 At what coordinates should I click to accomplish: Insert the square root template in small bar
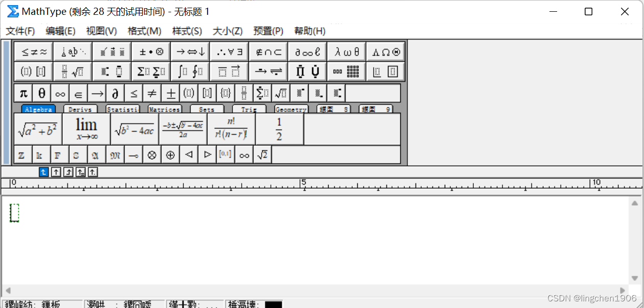281,93
